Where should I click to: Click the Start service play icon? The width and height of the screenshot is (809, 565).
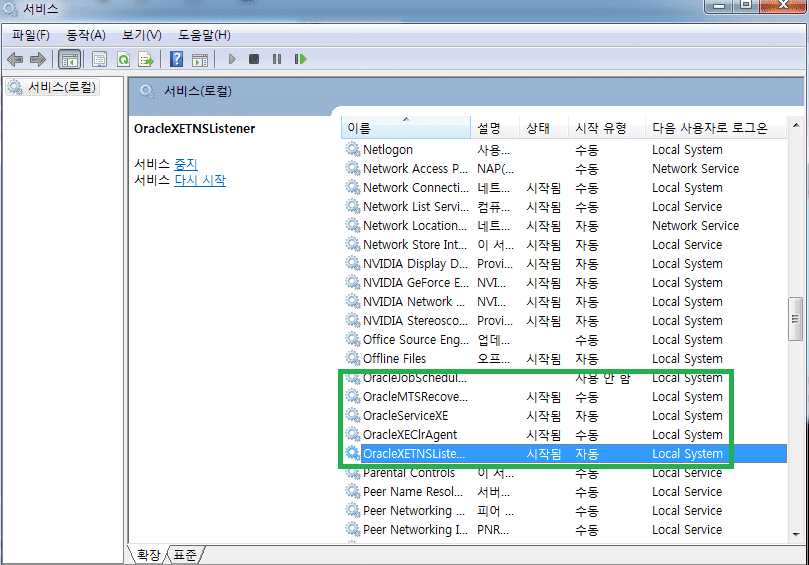point(232,59)
